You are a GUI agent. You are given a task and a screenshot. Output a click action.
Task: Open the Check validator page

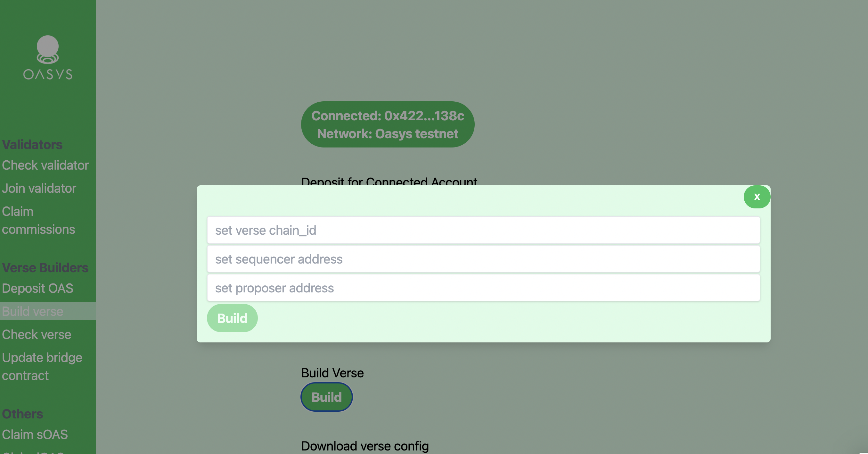tap(45, 165)
